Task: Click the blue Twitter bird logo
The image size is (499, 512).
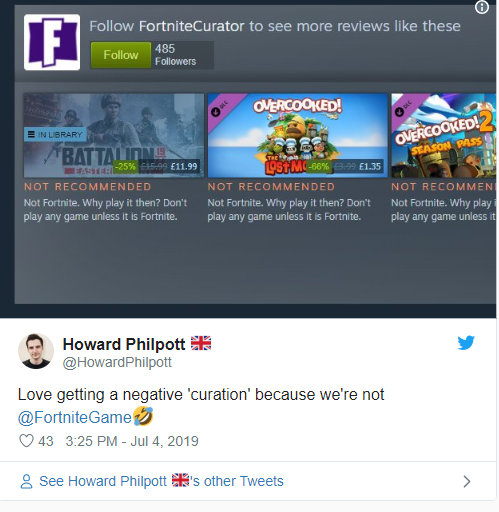Action: 466,343
